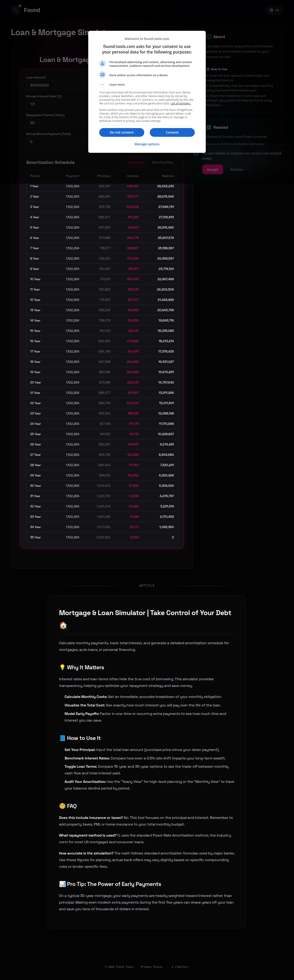Open Glasses to Contact Lens Power Converter
This screenshot has height=980, width=294.
click(x=237, y=137)
